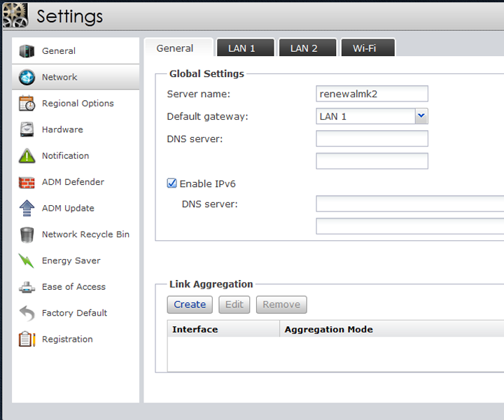504x420 pixels.
Task: Open Hardware settings via hard drive icon
Action: 27,129
